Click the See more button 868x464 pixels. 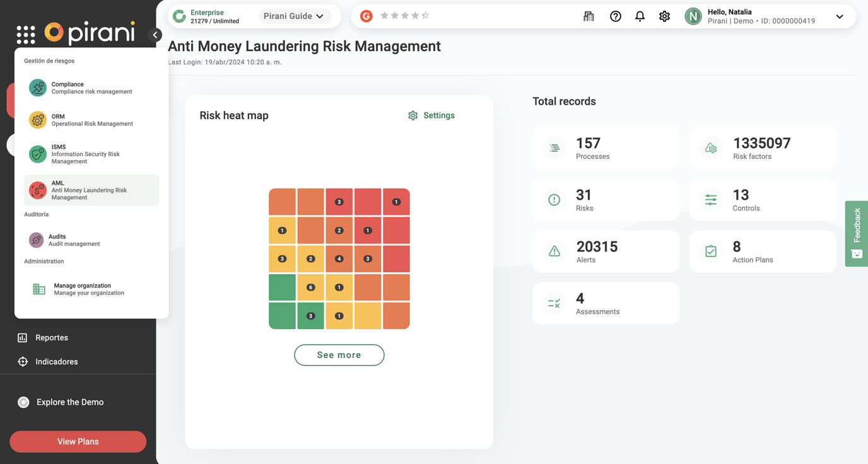pyautogui.click(x=339, y=355)
